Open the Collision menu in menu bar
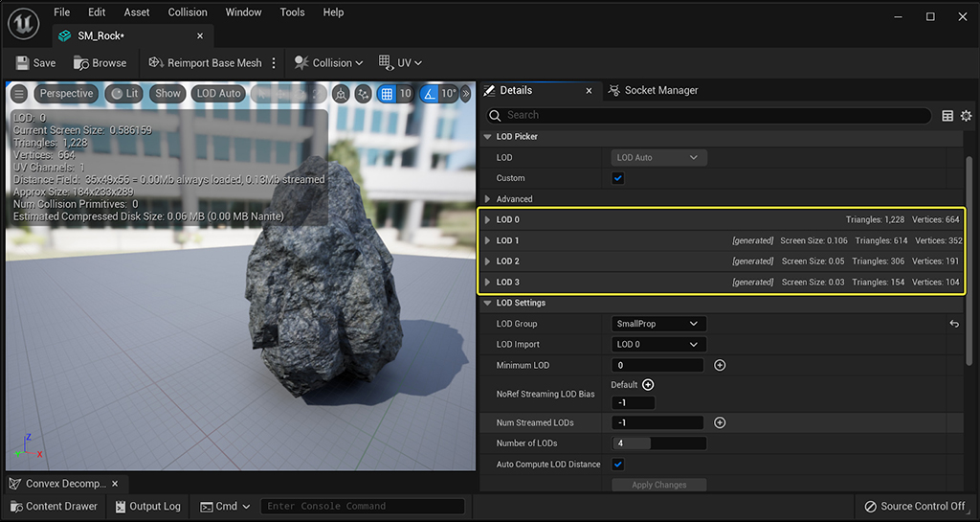 (188, 12)
